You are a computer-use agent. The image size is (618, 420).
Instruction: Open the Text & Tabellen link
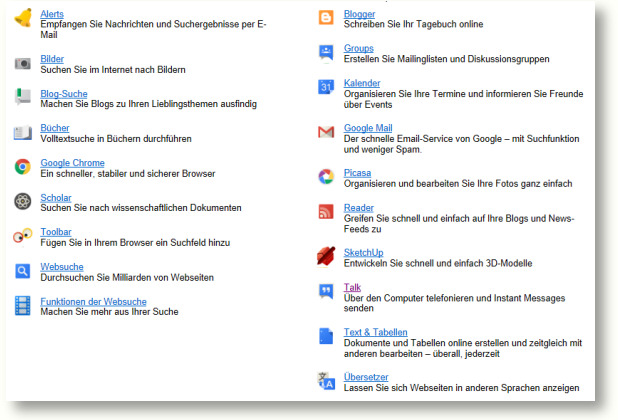376,332
